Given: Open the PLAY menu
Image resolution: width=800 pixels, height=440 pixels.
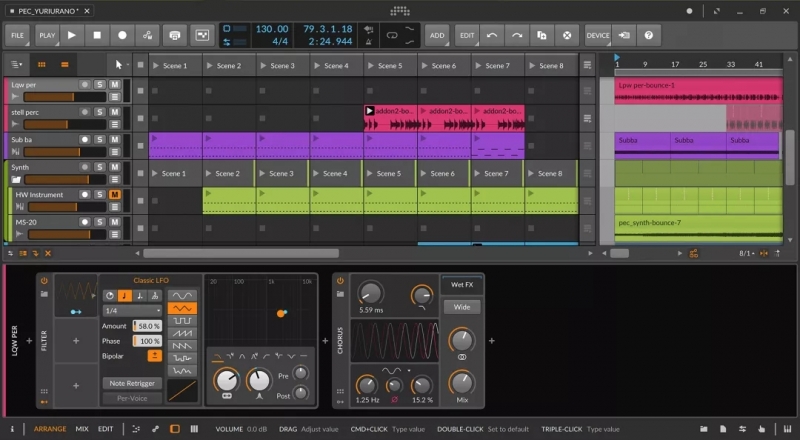Looking at the screenshot, I should 47,35.
